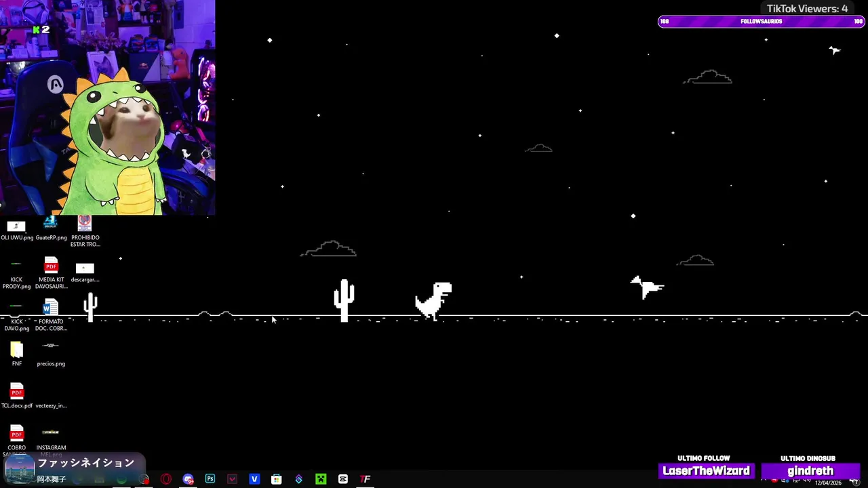
Task: Click the now-playing album art thumbnail
Action: tap(20, 468)
